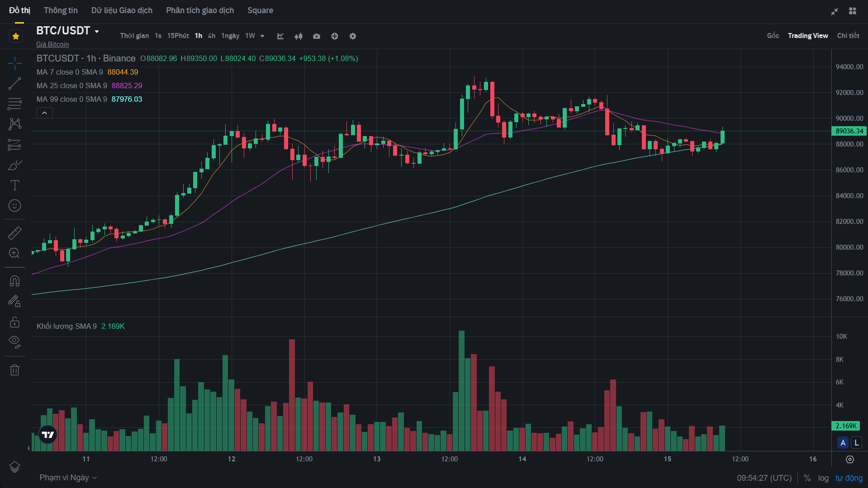This screenshot has height=488, width=868.
Task: Select the trend line drawing tool
Action: pyautogui.click(x=14, y=84)
